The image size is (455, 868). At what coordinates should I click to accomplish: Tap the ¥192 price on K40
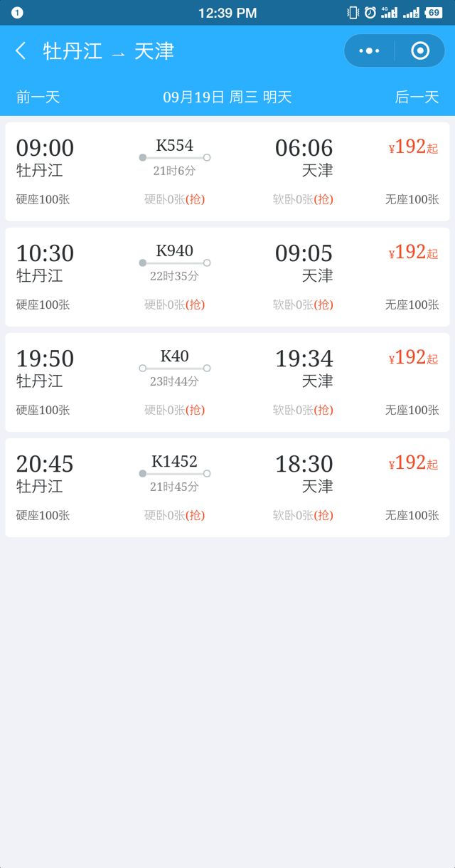[x=413, y=358]
